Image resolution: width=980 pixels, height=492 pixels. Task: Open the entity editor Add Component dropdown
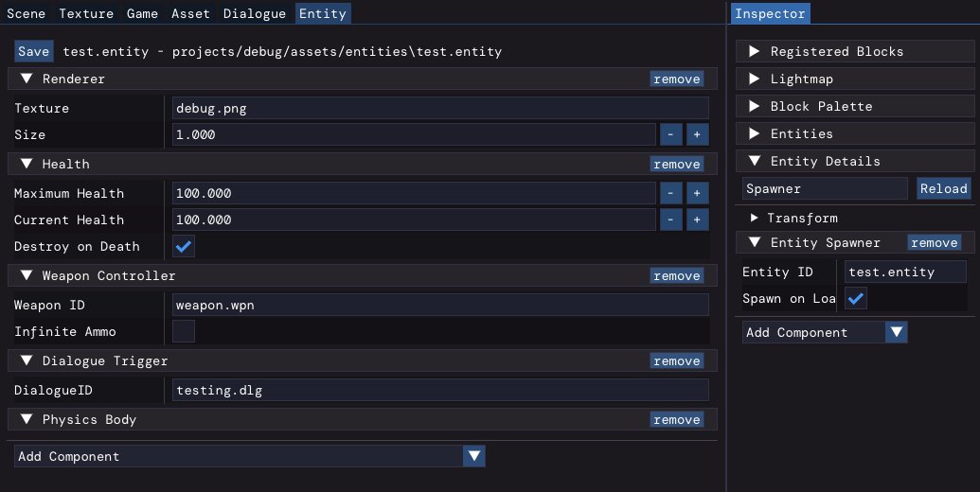coord(249,456)
